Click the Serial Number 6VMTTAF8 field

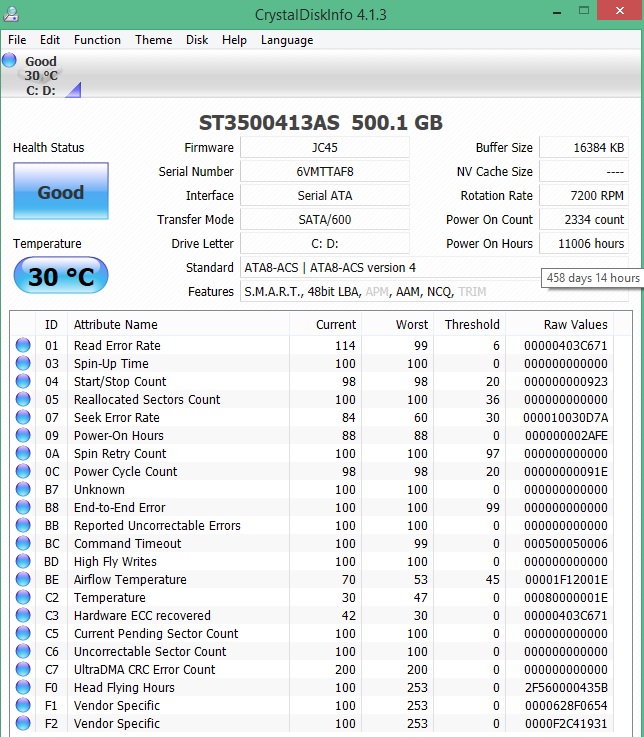pos(325,172)
